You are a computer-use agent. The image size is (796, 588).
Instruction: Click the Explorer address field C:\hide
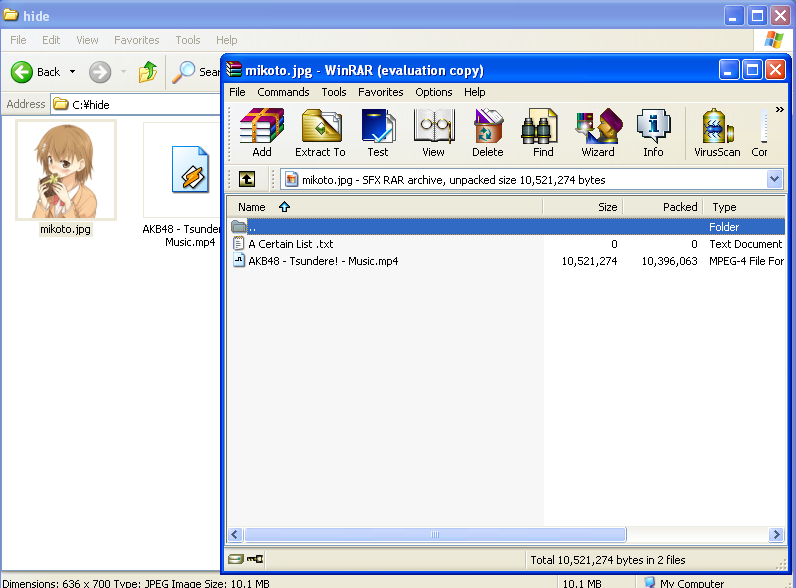136,104
